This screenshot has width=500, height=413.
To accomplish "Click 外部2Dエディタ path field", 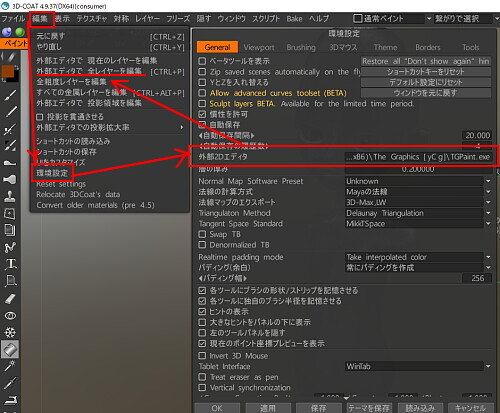I will 418,157.
